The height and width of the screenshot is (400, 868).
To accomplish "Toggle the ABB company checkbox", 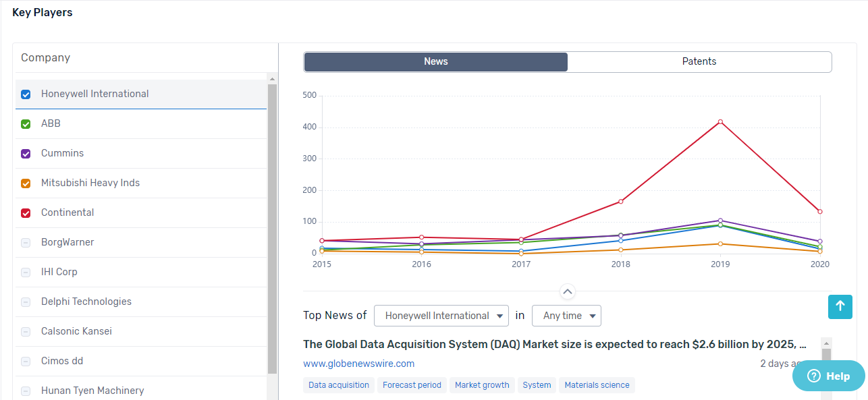I will tap(26, 124).
